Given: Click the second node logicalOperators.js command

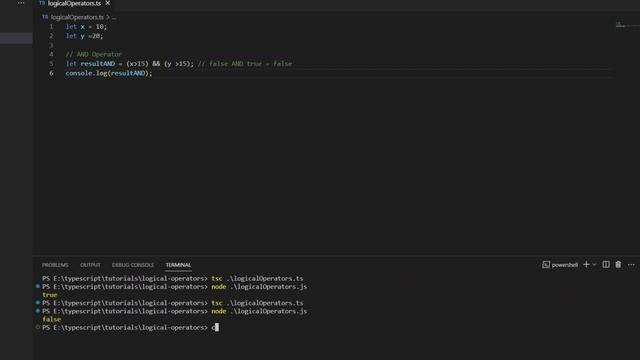Looking at the screenshot, I should [259, 311].
